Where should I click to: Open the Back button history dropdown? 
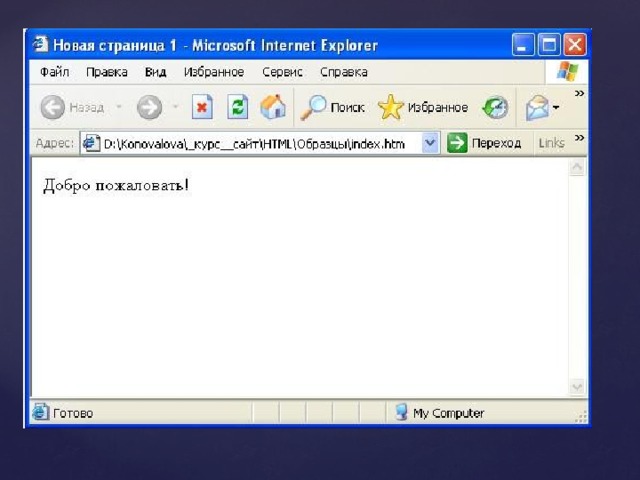[119, 107]
